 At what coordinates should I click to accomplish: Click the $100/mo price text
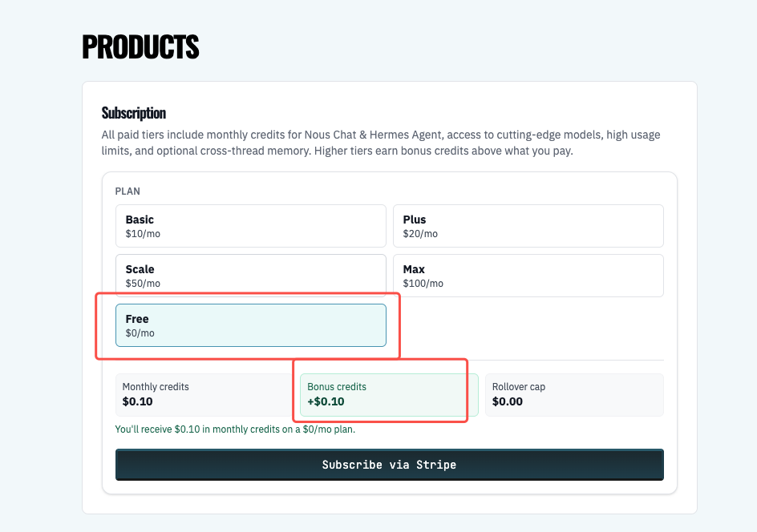(x=423, y=284)
